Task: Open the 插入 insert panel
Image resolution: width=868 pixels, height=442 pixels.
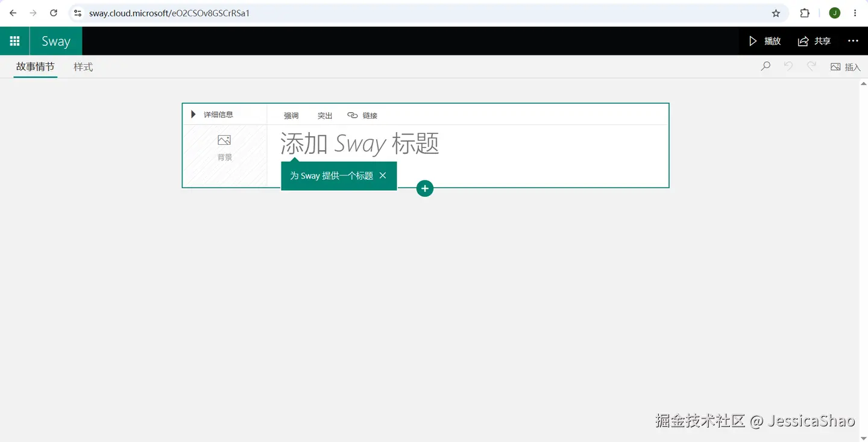Action: [x=845, y=67]
